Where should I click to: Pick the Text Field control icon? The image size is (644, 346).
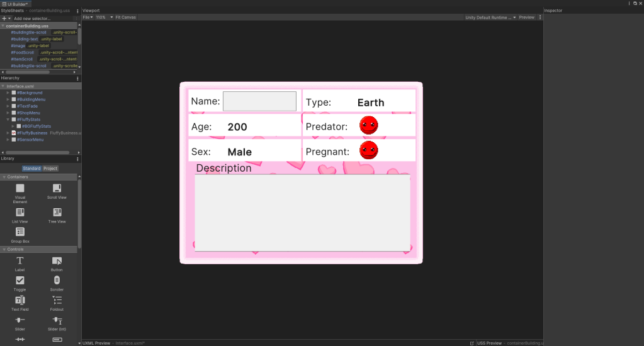click(20, 300)
